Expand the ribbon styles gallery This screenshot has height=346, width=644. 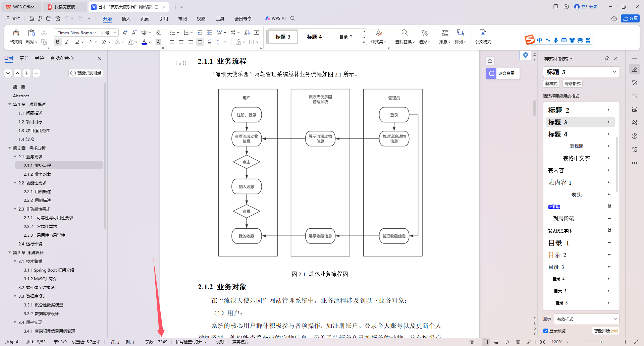click(364, 43)
